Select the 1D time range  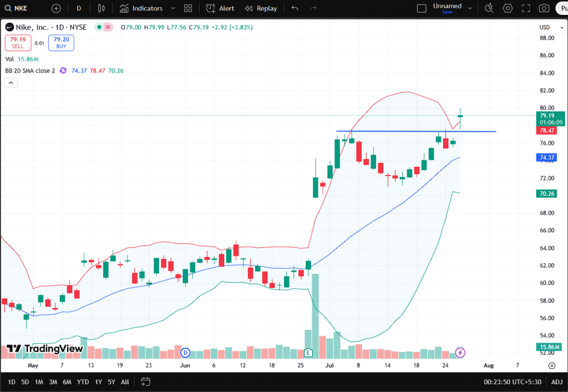12,382
